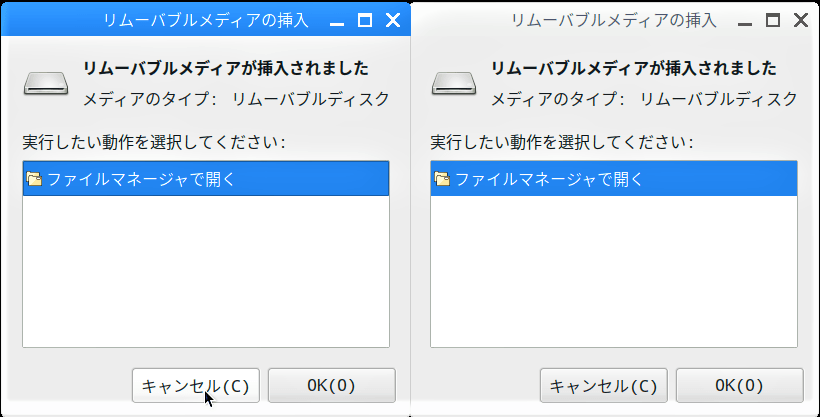Close the active blue-titled dialog window

click(x=393, y=20)
